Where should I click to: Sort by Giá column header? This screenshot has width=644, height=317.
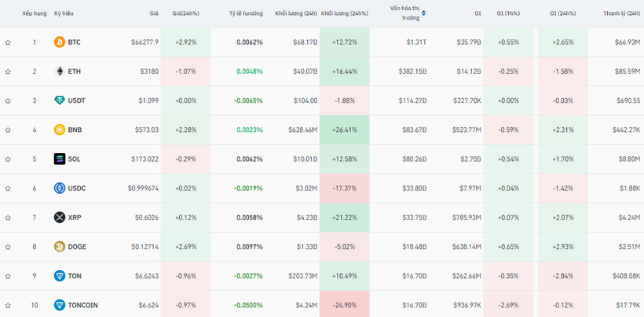(154, 13)
